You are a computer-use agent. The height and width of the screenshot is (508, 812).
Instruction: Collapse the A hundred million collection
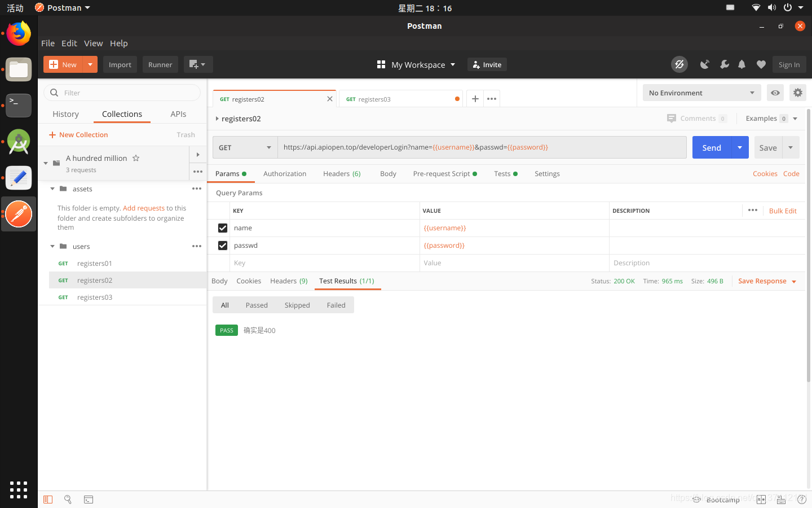(46, 163)
